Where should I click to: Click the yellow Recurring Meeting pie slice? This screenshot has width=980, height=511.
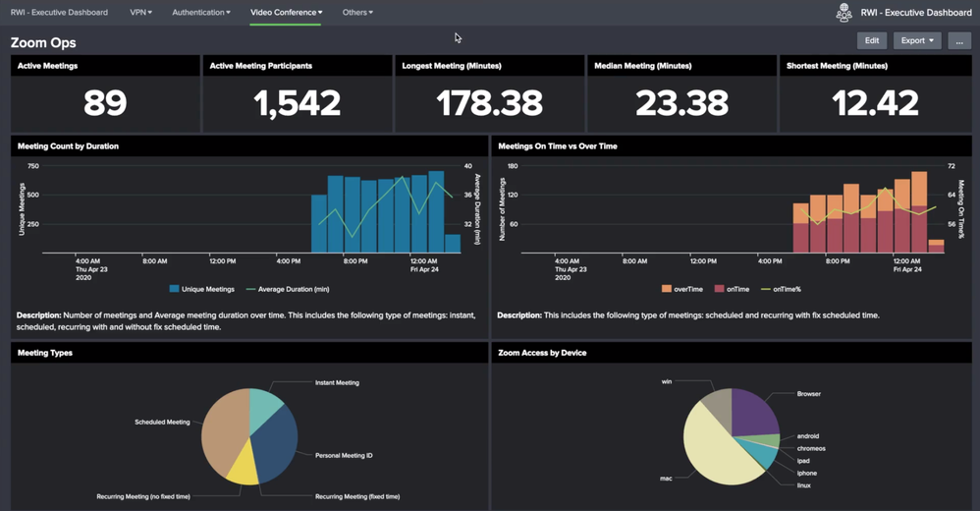click(x=244, y=469)
